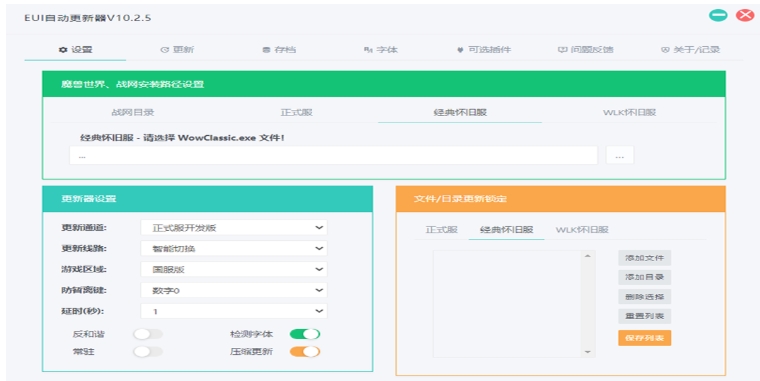760x381 pixels.
Task: Close the EUI updater with red X
Action: point(745,16)
